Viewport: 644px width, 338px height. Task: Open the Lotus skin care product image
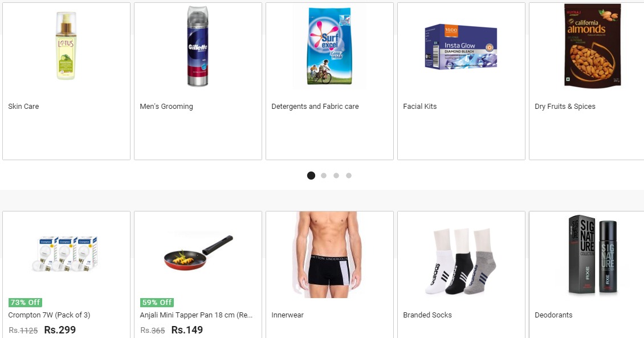(66, 46)
